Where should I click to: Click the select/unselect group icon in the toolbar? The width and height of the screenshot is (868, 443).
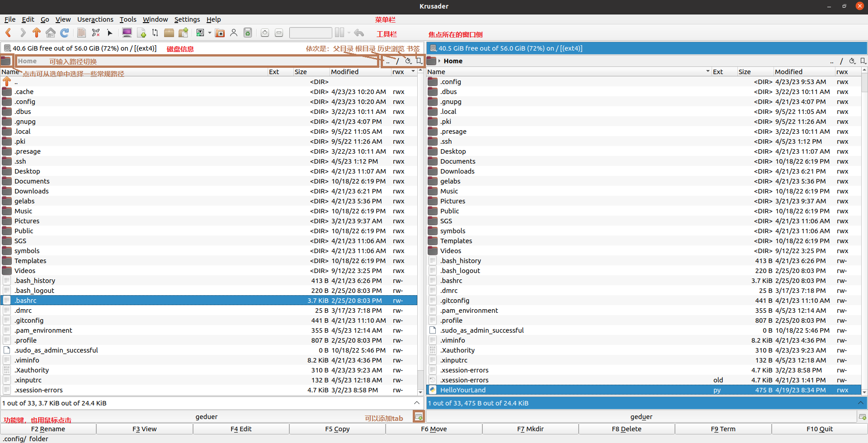(x=95, y=33)
